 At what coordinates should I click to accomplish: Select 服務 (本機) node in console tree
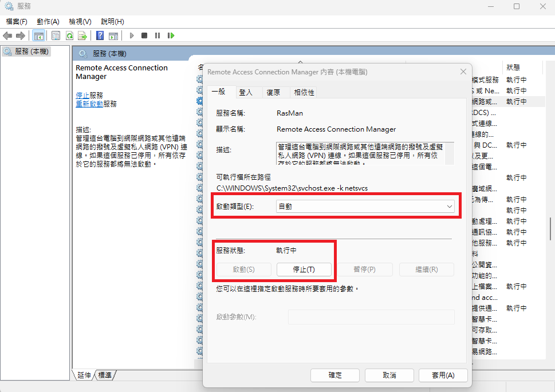pyautogui.click(x=27, y=52)
